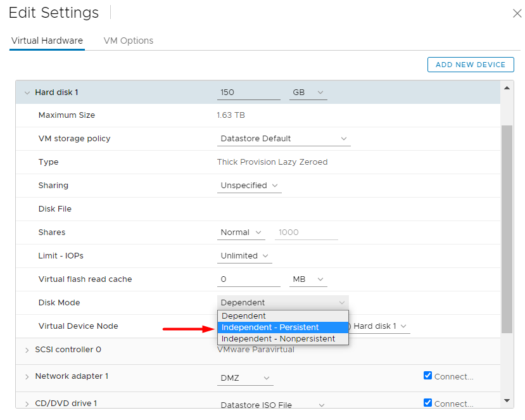Open the Shares dropdown set to Normal
The height and width of the screenshot is (420, 525).
(x=242, y=232)
